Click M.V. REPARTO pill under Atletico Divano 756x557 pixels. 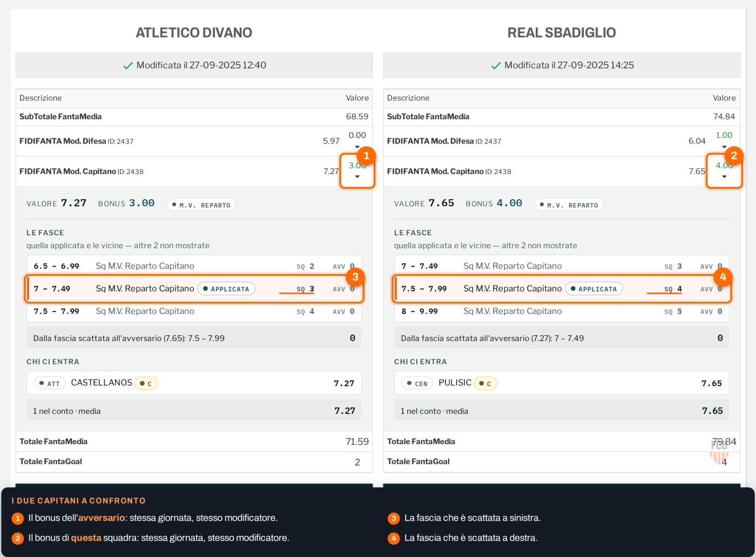pyautogui.click(x=201, y=205)
